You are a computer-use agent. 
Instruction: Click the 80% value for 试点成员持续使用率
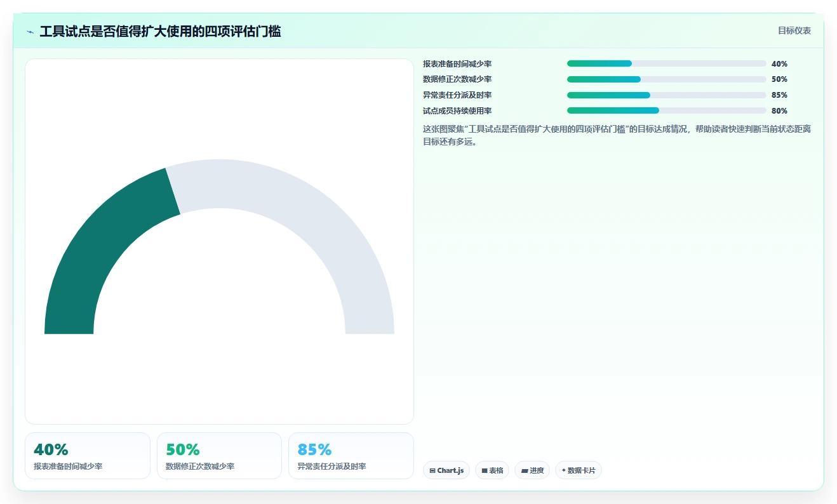(779, 111)
